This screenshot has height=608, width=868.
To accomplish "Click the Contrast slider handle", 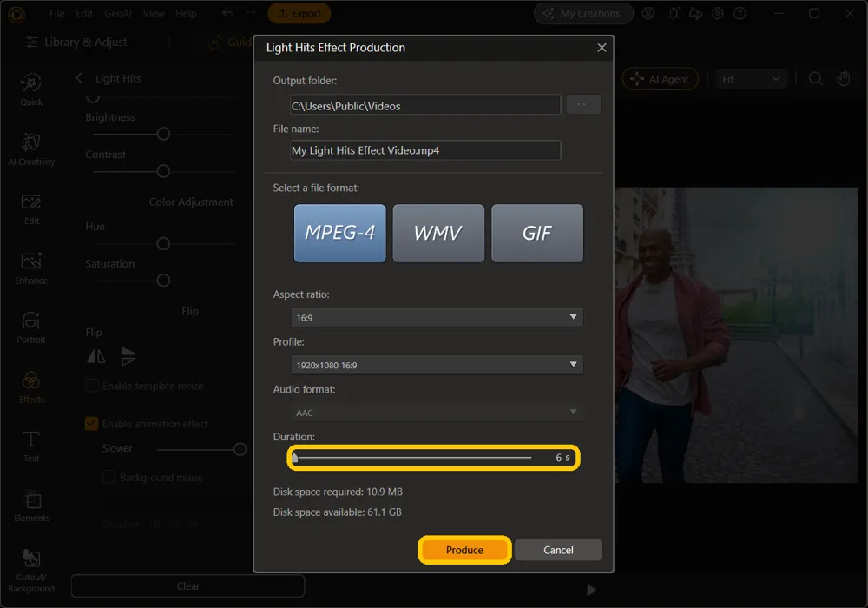I will [163, 171].
